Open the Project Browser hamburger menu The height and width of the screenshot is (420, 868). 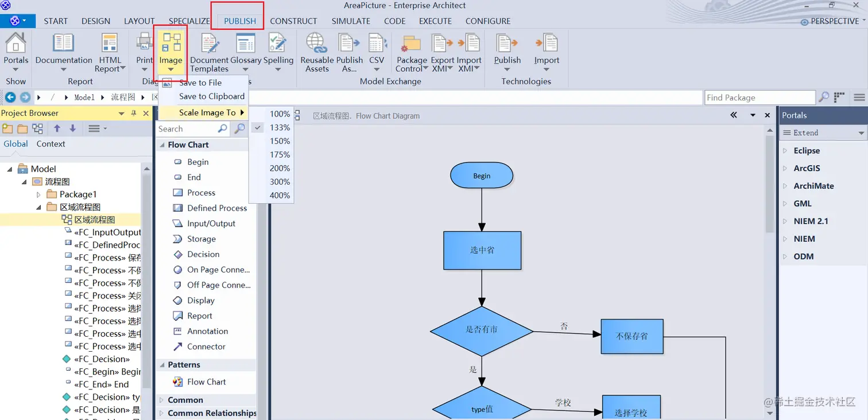click(97, 129)
